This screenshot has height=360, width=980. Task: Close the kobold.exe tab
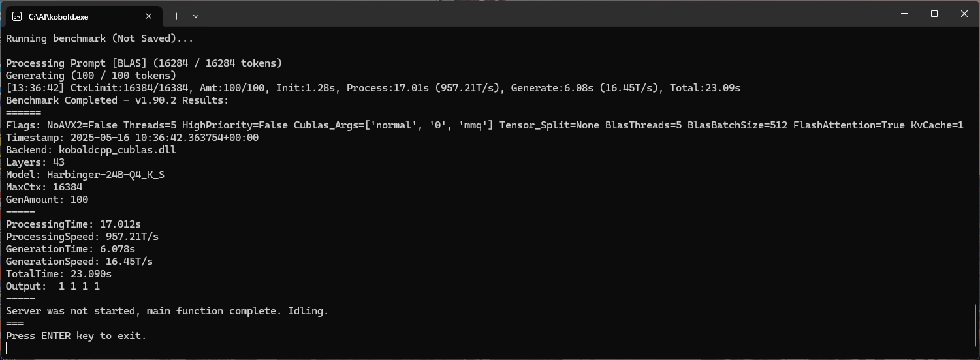tap(149, 16)
